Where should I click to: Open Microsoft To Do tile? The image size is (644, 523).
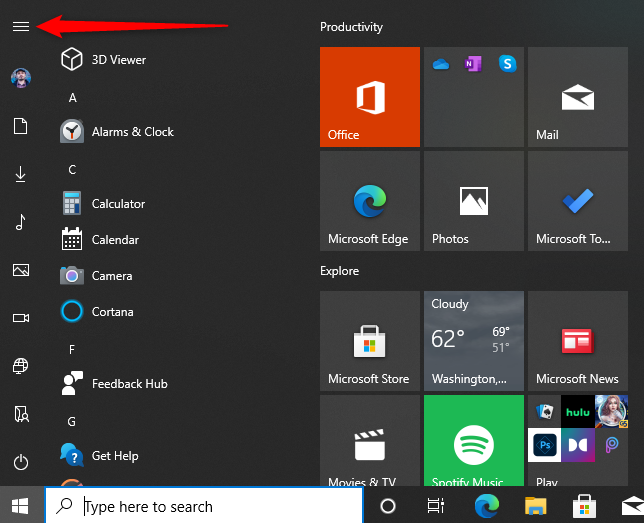click(x=578, y=201)
